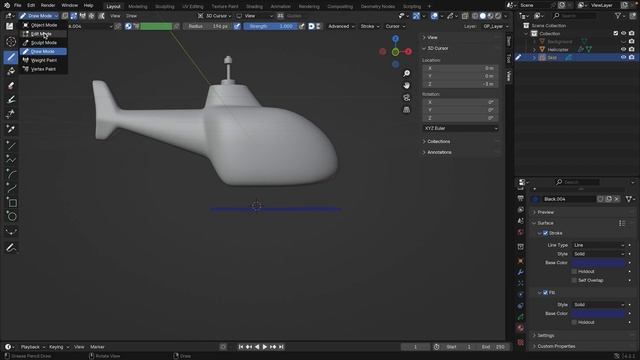This screenshot has height=360, width=640.
Task: Open the Advanced popover button
Action: pyautogui.click(x=341, y=27)
